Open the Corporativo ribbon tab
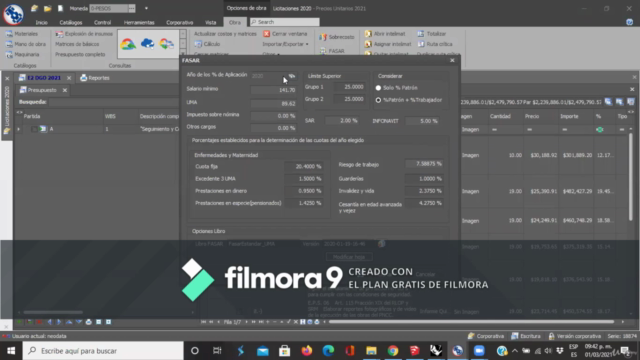 tap(180, 22)
